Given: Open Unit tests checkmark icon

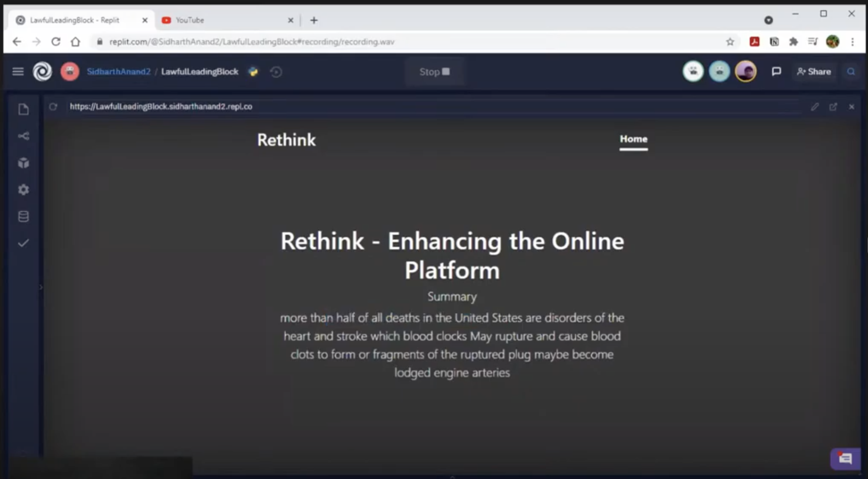Looking at the screenshot, I should click(x=23, y=243).
